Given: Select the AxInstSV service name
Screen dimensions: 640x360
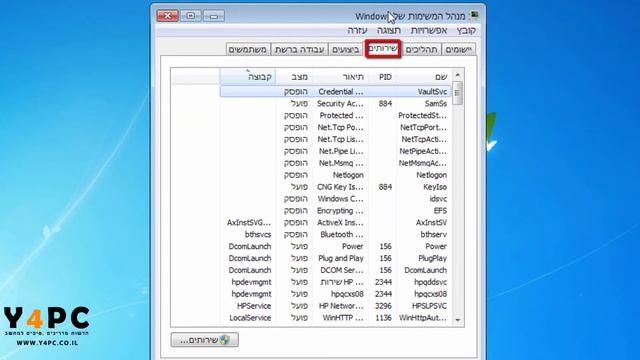Looking at the screenshot, I should pos(431,223).
